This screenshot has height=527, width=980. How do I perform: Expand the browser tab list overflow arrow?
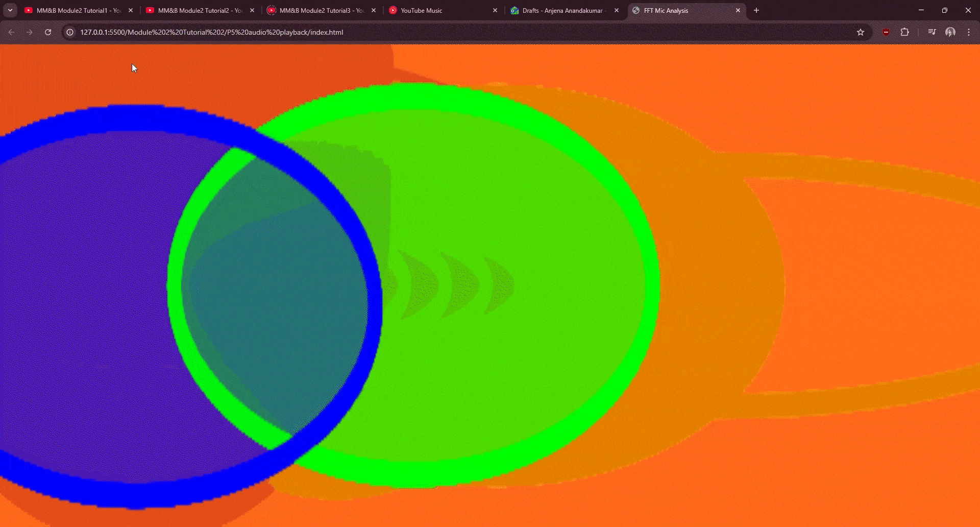(x=10, y=10)
